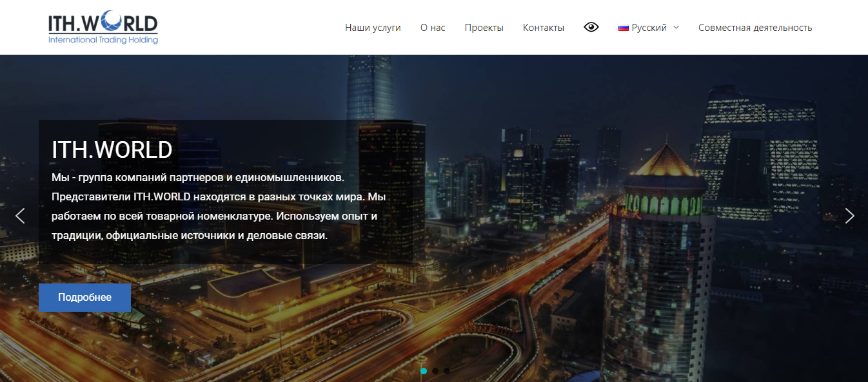Viewport: 868px width, 382px height.
Task: Select the second slider dot
Action: pos(435,371)
